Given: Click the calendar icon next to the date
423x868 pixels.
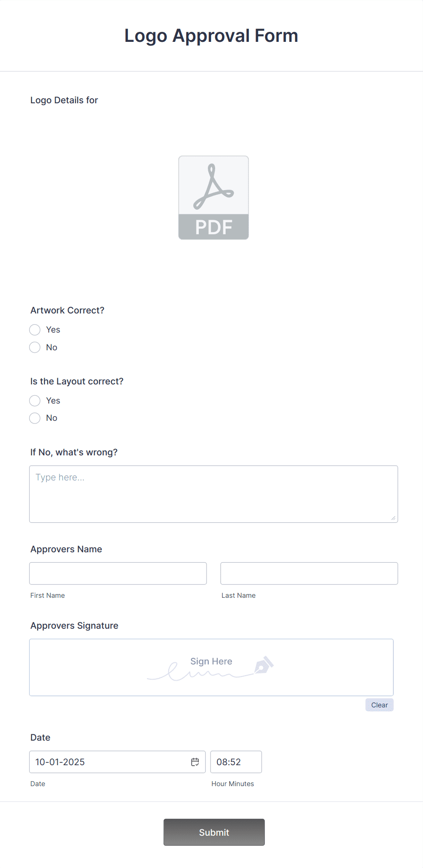Looking at the screenshot, I should pos(195,762).
